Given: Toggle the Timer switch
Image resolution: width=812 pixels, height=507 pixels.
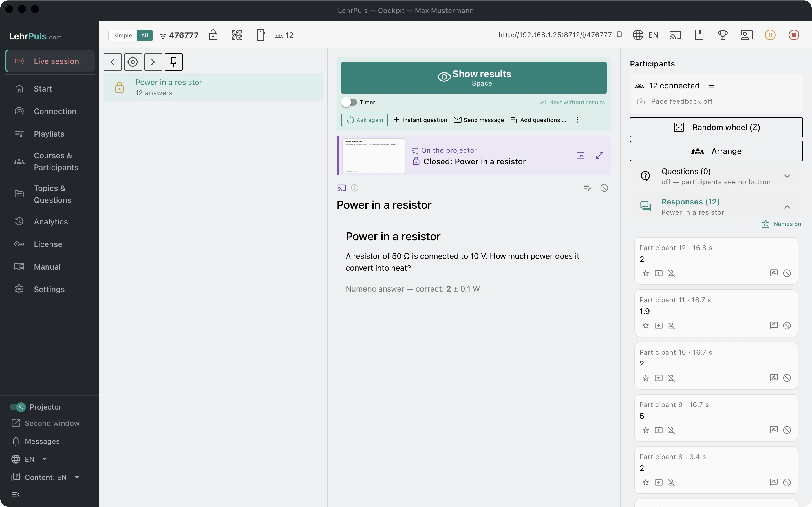Looking at the screenshot, I should click(349, 102).
